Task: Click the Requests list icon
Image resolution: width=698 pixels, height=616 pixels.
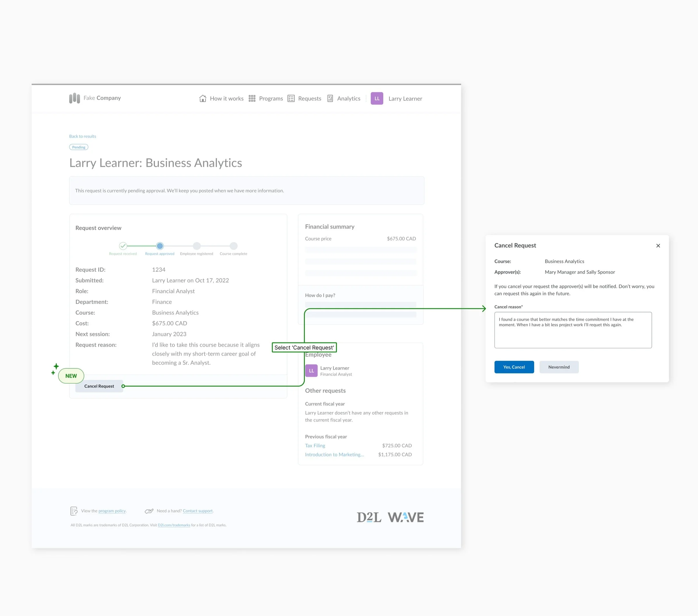Action: tap(291, 98)
